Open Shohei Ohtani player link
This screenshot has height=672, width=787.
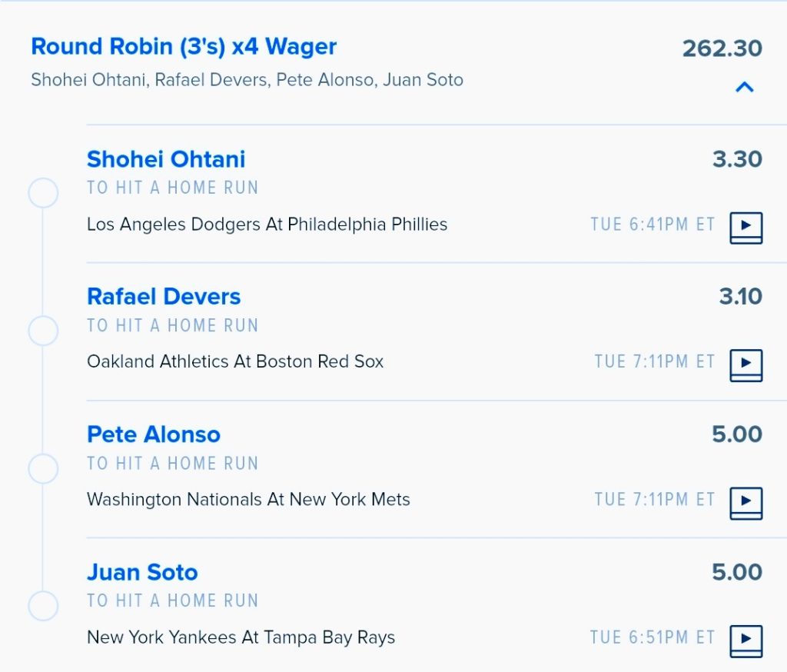166,159
